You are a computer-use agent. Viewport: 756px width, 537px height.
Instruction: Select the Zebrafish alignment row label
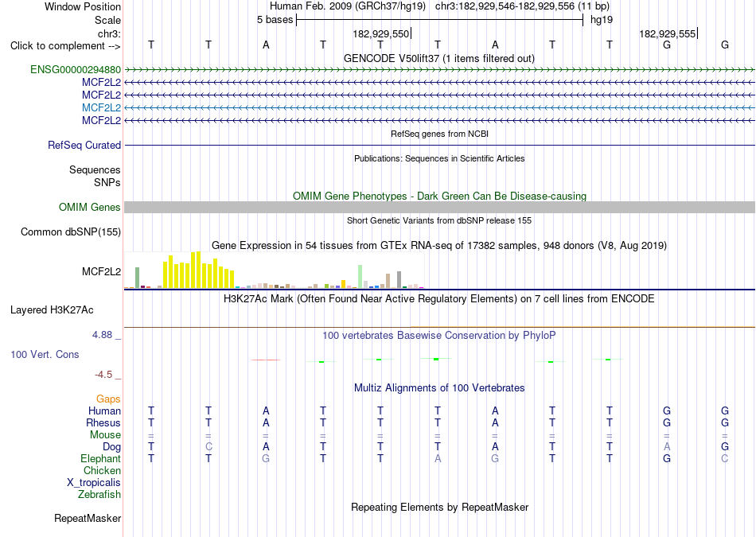coord(99,494)
